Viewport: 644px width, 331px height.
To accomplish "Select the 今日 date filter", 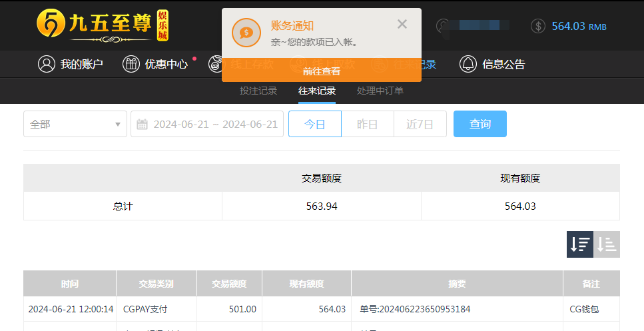I will [315, 125].
